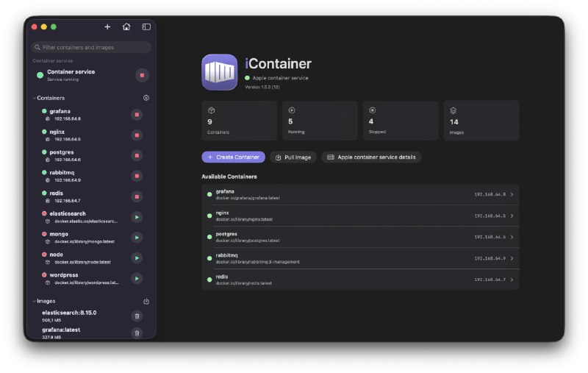
Task: Stop the redis container in sidebar
Action: pos(137,196)
